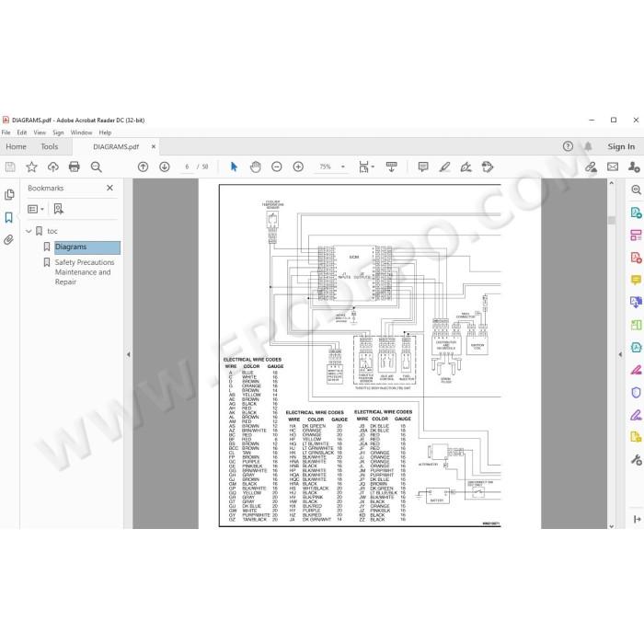Click the fit page tool icon
The image size is (644, 644).
(363, 167)
